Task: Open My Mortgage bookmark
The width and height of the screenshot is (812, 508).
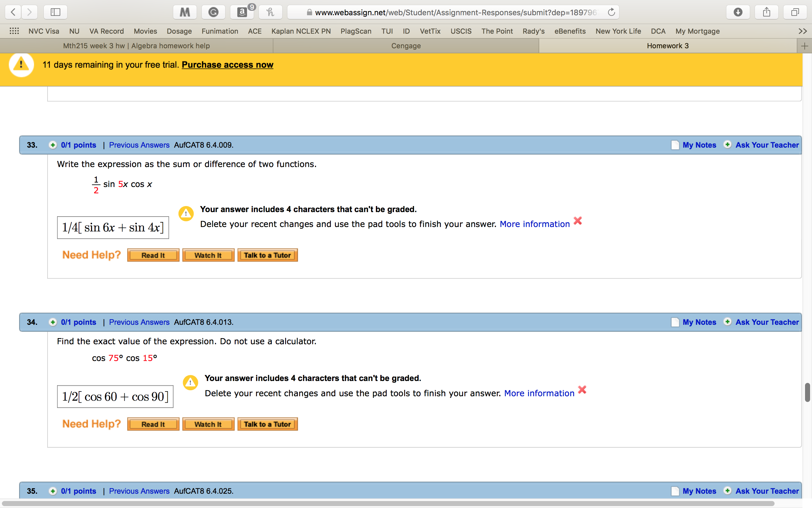Action: pos(697,31)
